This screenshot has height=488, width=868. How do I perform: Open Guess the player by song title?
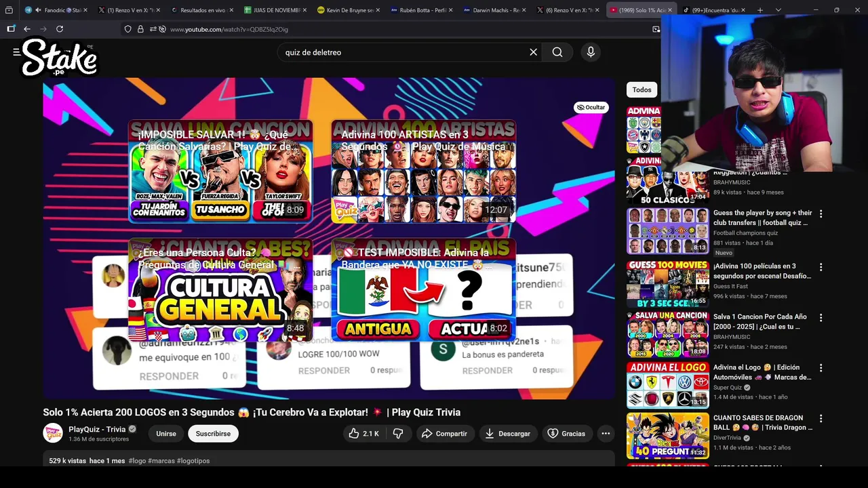762,218
